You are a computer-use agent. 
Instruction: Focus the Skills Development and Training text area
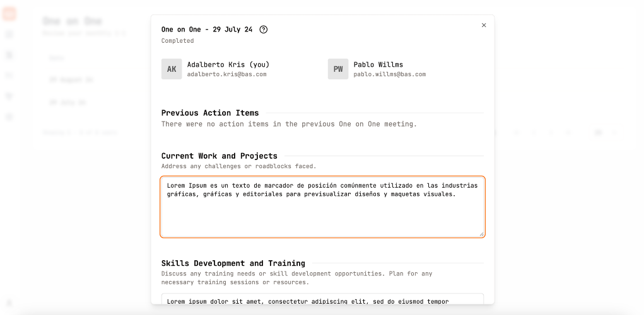322,299
